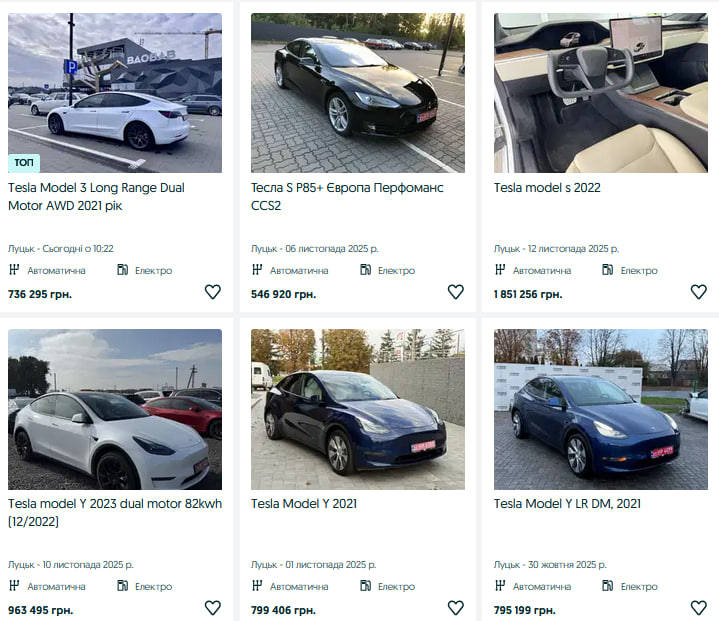719x621 pixels.
Task: Favorite the Tesla Model 3 Long Range listing
Action: click(x=212, y=292)
